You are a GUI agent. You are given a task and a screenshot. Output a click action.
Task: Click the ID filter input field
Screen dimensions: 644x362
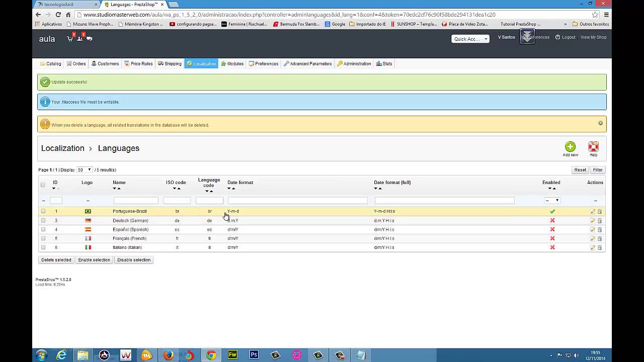coord(56,201)
